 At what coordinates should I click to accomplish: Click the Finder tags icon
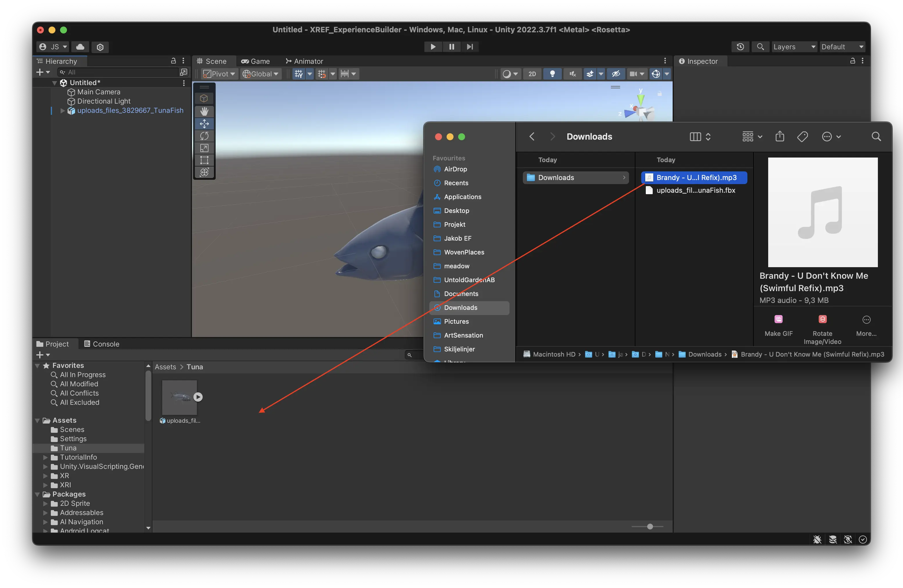[x=803, y=136]
